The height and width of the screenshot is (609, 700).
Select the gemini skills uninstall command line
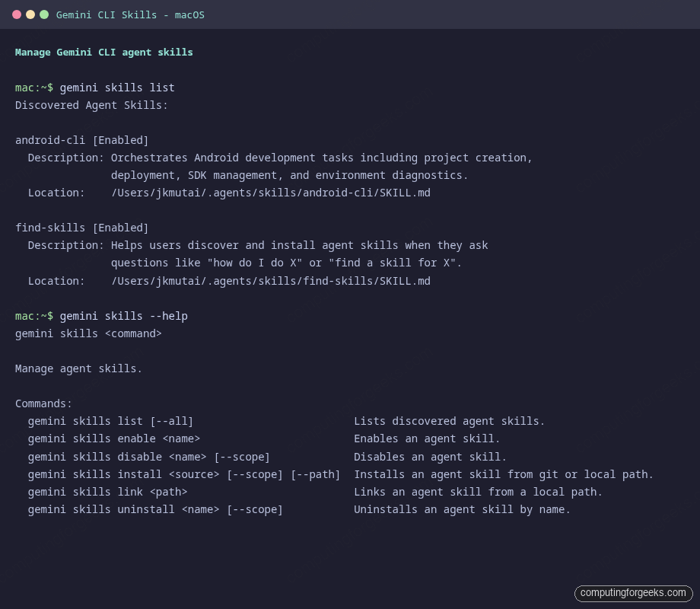[155, 509]
